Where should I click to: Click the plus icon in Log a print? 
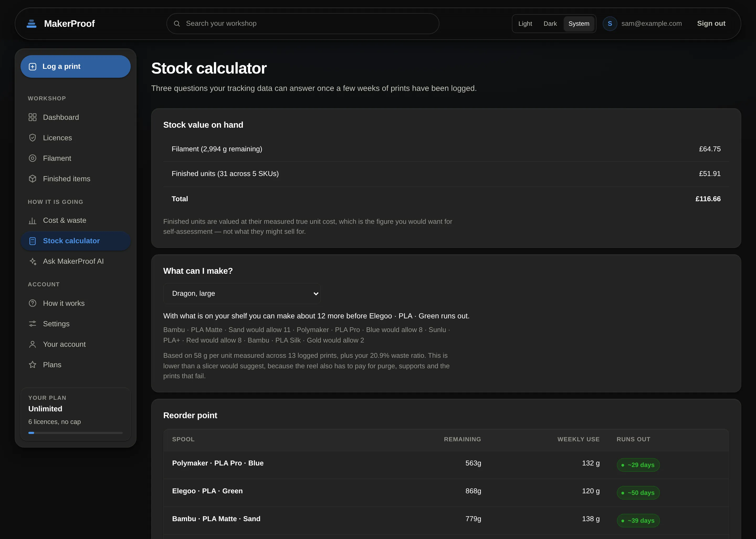click(x=33, y=67)
